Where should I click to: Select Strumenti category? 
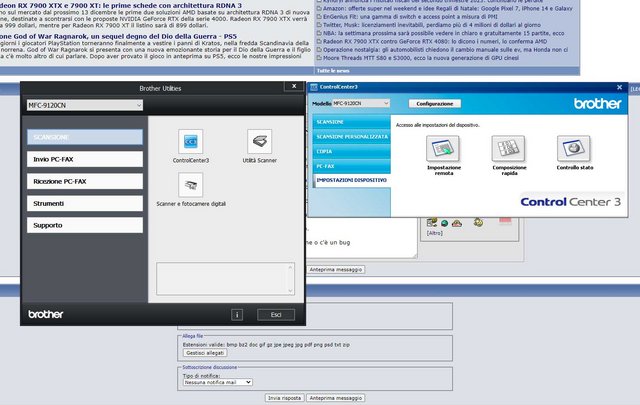(85, 203)
